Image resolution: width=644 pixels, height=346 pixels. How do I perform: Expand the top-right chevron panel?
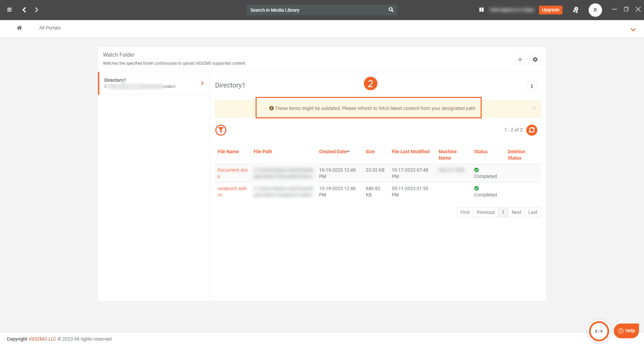click(x=633, y=30)
